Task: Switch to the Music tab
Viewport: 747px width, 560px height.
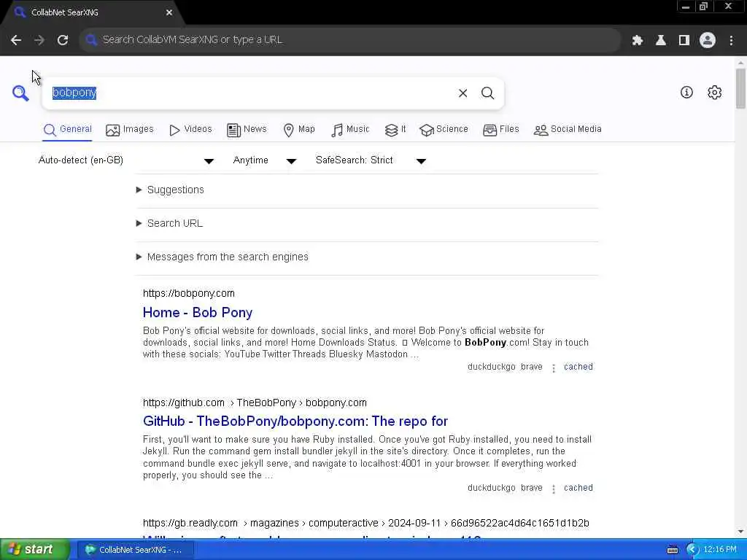Action: pos(350,130)
